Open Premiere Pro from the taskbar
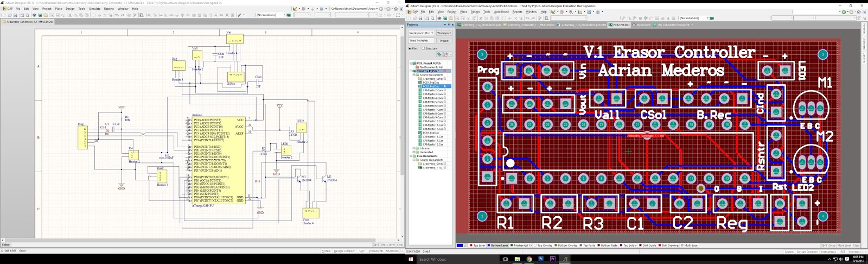The image size is (868, 264). [552, 259]
